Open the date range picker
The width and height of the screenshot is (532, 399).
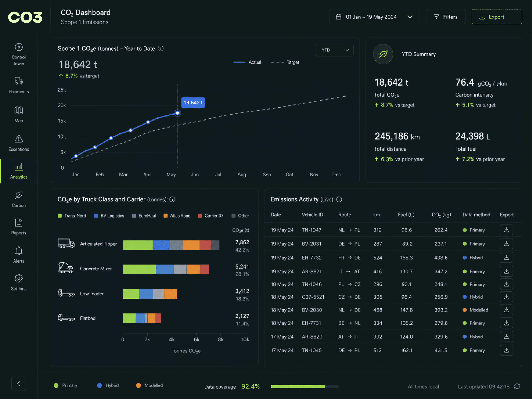(x=374, y=17)
